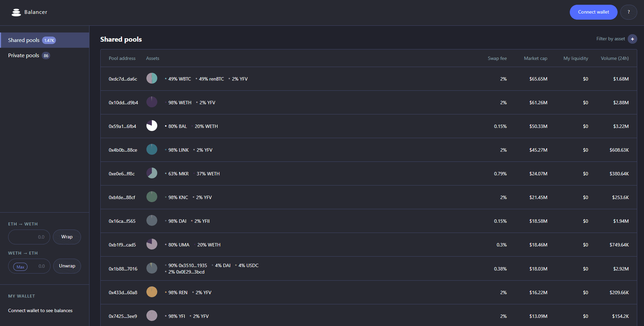Viewport: 644px width, 326px height.
Task: Switch to the Private pools tab
Action: tap(24, 56)
